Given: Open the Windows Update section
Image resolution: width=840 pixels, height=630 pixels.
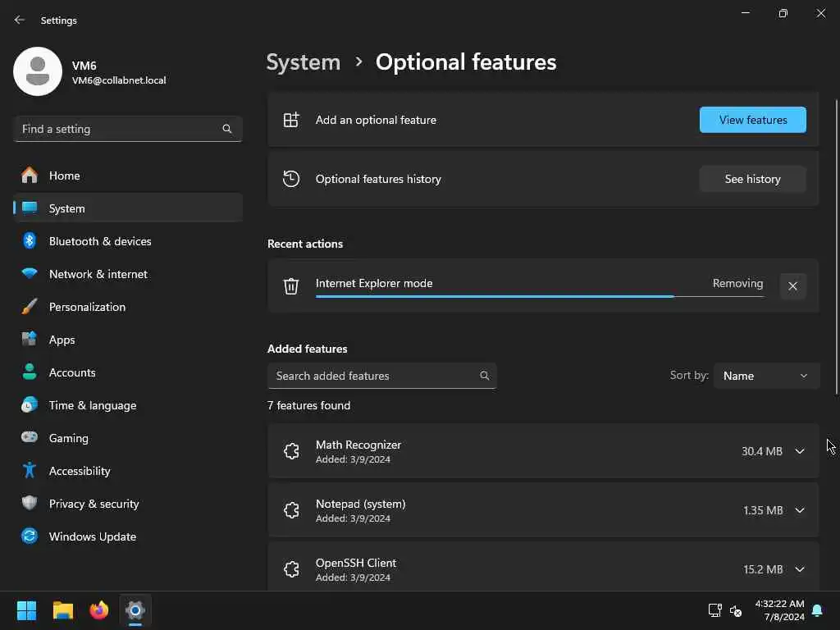Looking at the screenshot, I should 92,536.
